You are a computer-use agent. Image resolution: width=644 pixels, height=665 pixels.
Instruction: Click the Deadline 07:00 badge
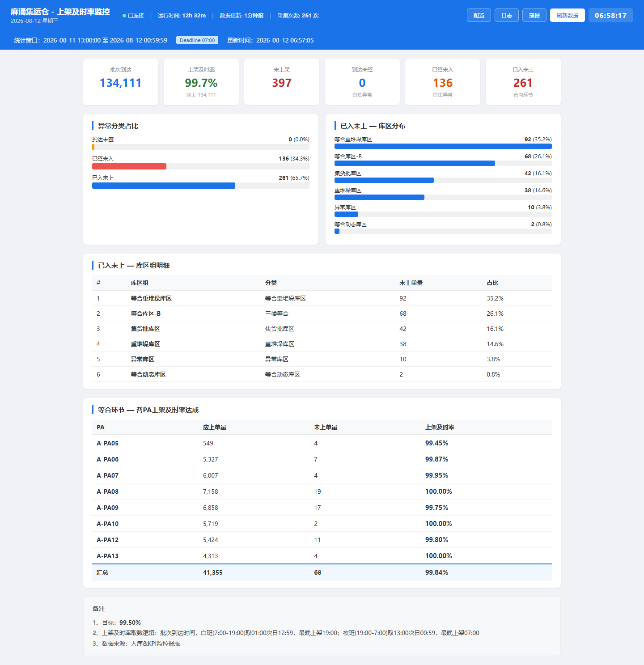[197, 40]
